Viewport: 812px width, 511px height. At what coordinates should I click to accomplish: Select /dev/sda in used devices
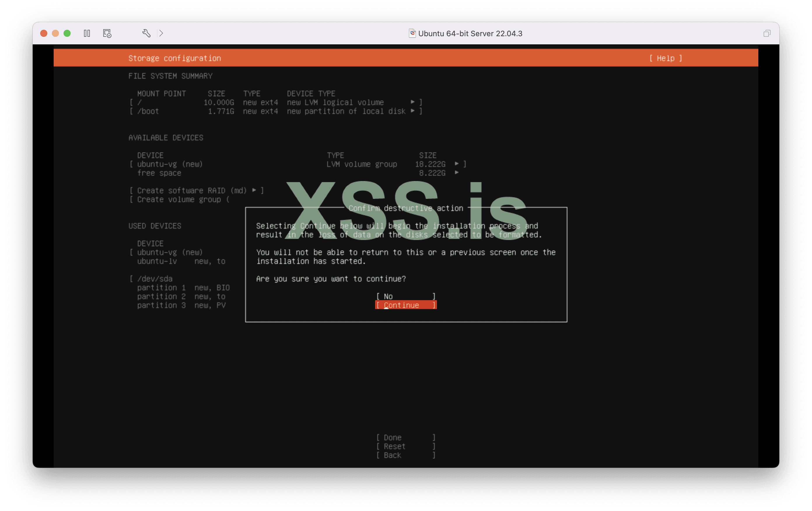155,279
